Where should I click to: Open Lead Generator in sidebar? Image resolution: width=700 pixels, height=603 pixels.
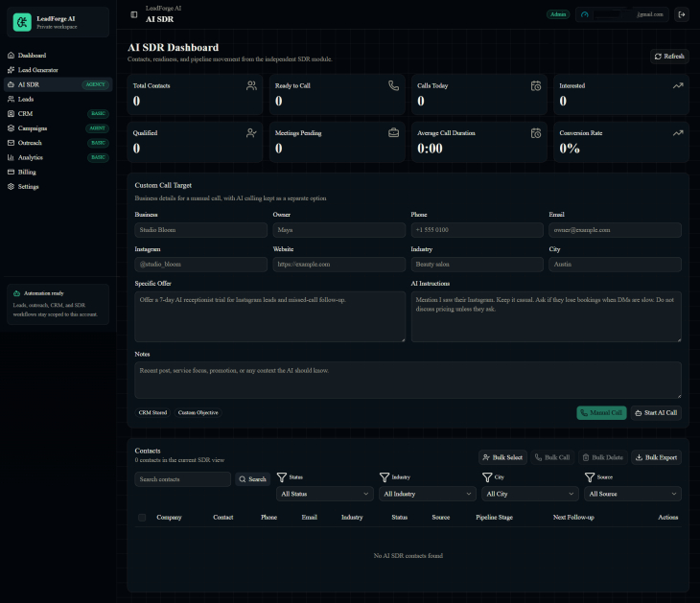(x=58, y=70)
